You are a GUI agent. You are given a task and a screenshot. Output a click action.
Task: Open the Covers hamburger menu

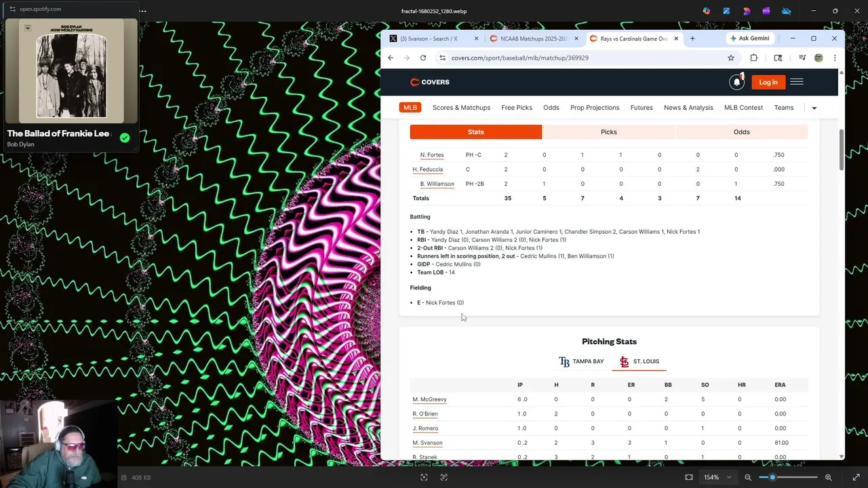(x=797, y=82)
